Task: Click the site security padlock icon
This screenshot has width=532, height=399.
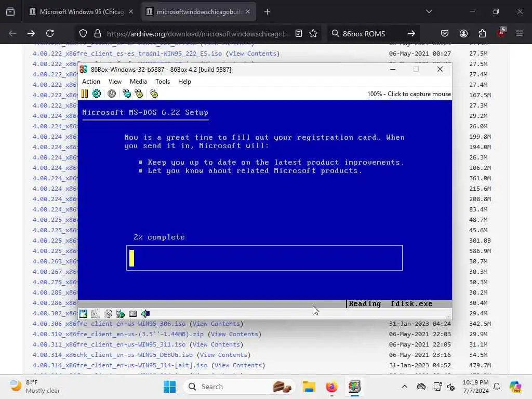Action: pos(98,33)
